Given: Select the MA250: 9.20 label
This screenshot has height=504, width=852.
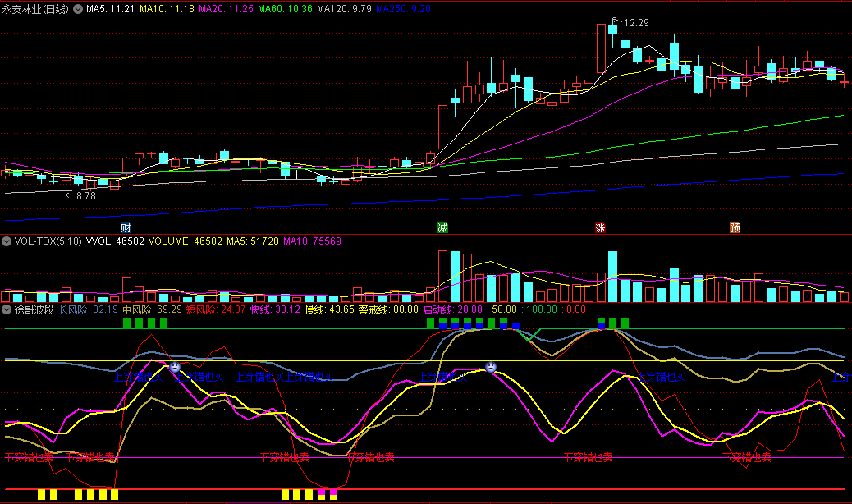Looking at the screenshot, I should 404,9.
